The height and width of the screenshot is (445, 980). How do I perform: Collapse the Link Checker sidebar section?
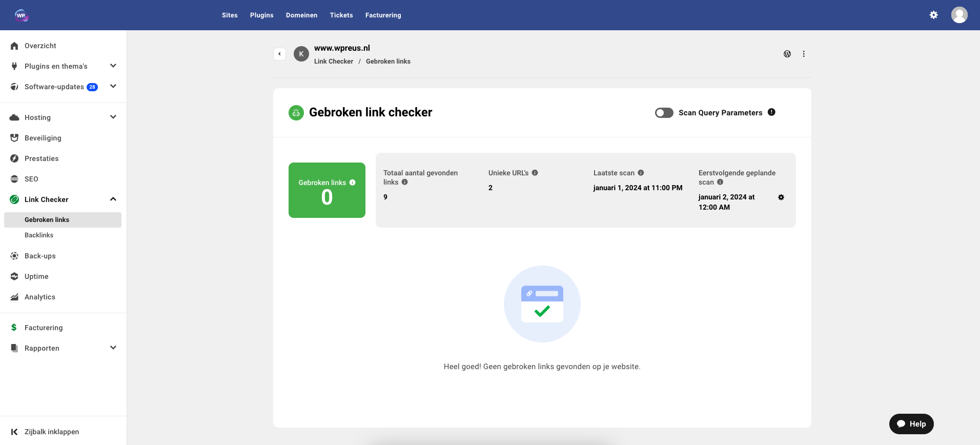click(113, 199)
